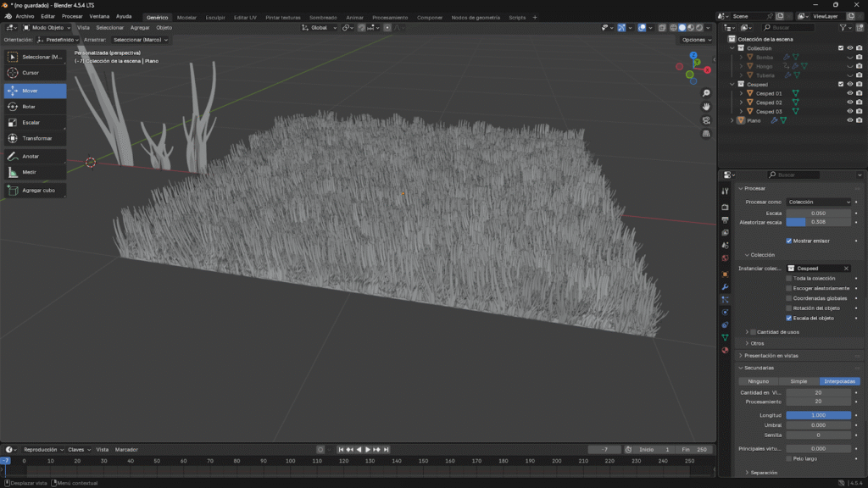Open the Procesar como dropdown
The width and height of the screenshot is (868, 488).
point(818,202)
